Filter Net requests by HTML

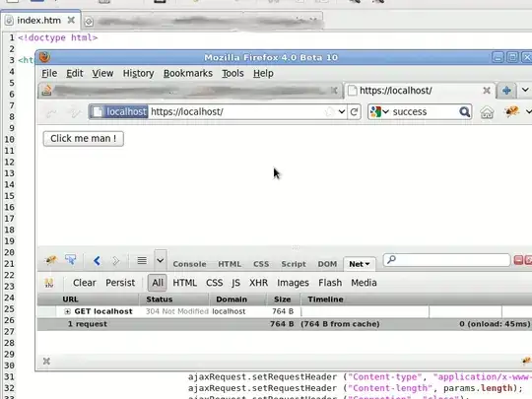pos(184,283)
